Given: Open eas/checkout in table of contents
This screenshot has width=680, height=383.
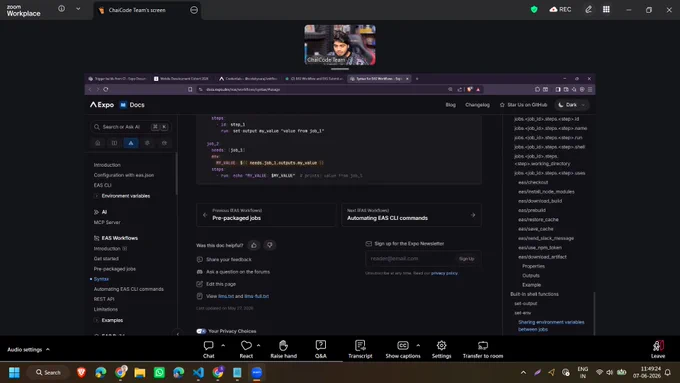Looking at the screenshot, I should click(533, 182).
